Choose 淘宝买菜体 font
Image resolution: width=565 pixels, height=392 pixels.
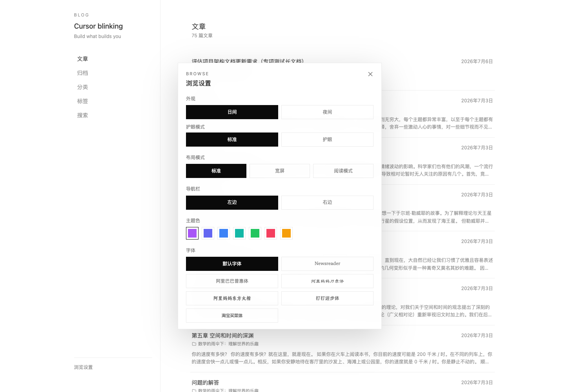click(232, 316)
